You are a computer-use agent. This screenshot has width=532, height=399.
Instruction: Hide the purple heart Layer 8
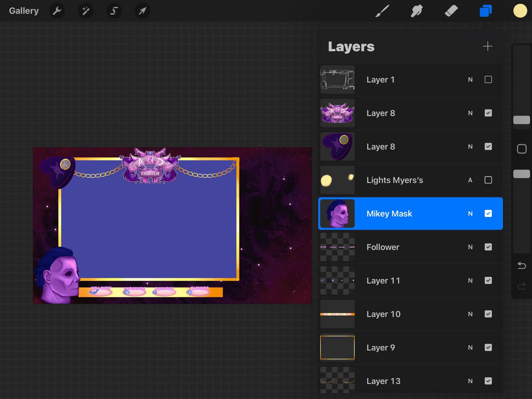point(488,147)
